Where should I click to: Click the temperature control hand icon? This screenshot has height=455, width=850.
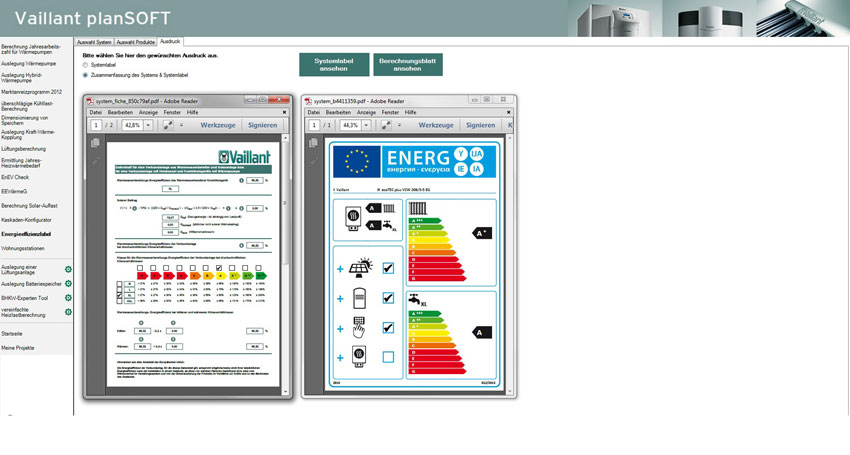click(x=359, y=328)
